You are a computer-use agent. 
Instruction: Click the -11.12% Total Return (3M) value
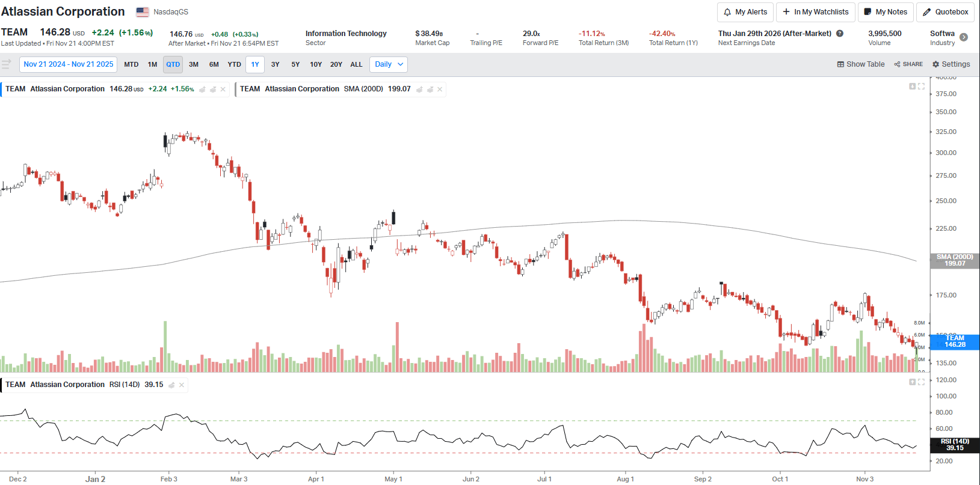[592, 34]
